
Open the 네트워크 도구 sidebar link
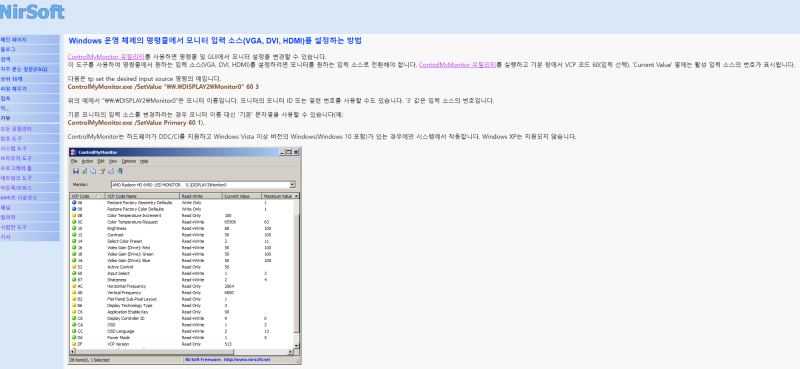click(x=30, y=178)
